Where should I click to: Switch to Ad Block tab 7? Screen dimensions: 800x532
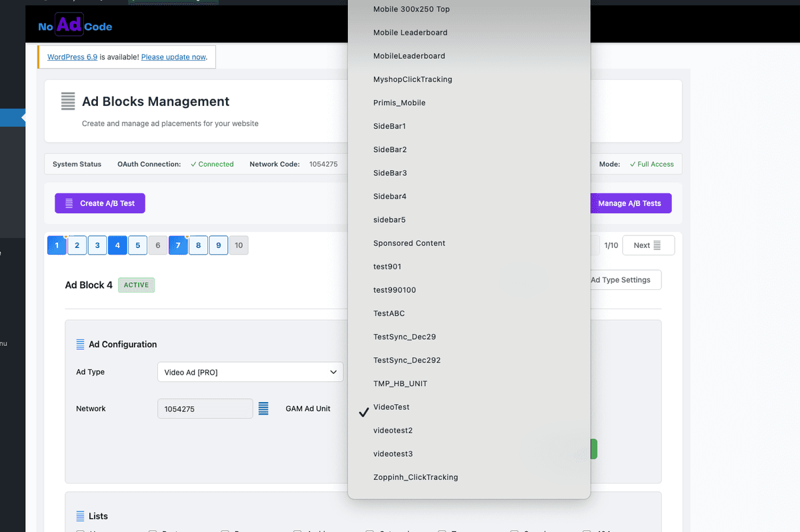(x=178, y=245)
